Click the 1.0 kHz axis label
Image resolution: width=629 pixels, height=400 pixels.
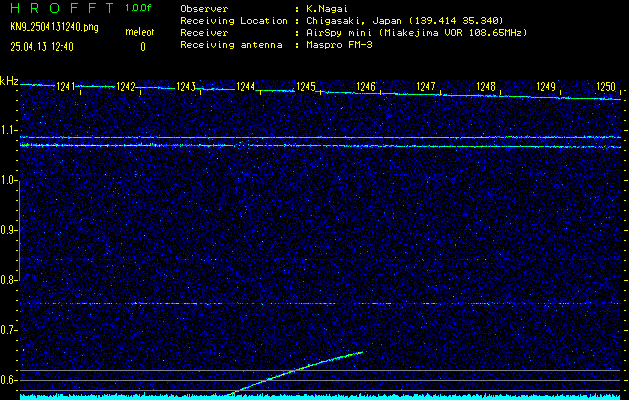[9, 180]
